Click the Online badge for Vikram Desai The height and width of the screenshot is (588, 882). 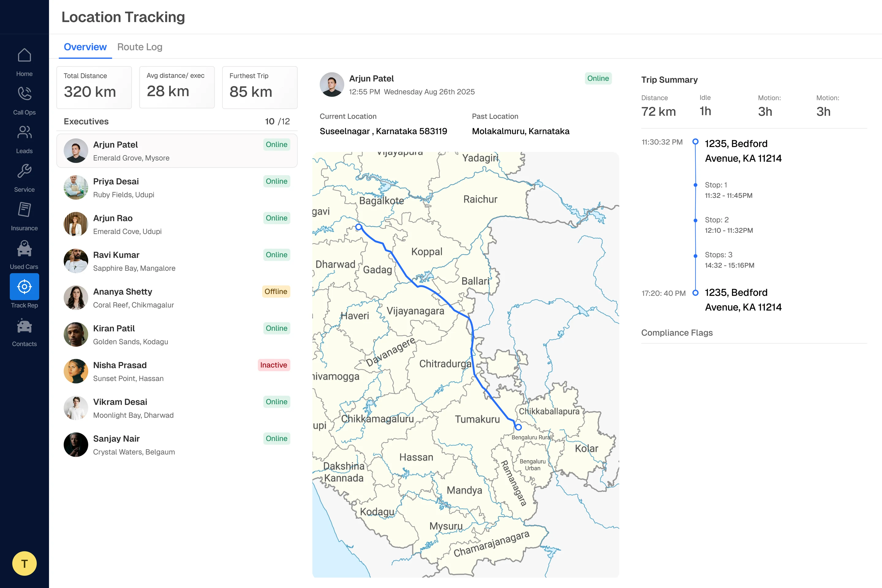276,401
